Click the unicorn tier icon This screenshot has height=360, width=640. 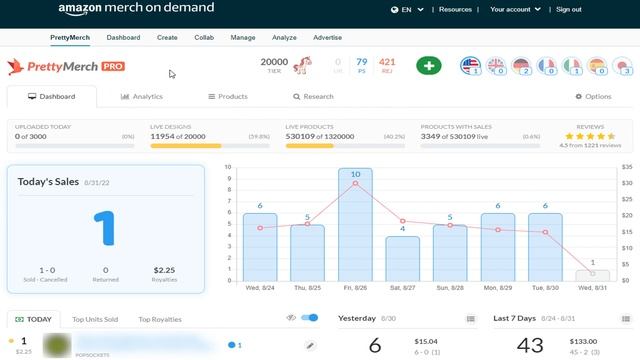click(302, 65)
